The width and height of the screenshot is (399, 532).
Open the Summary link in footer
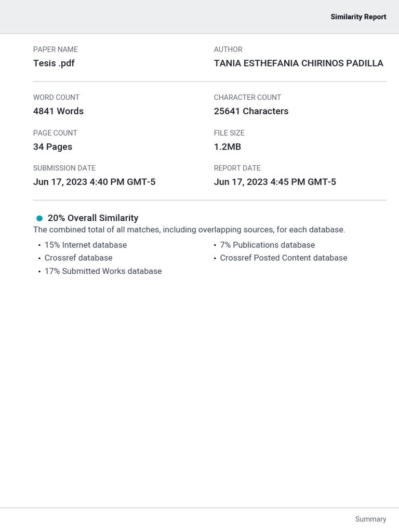370,519
